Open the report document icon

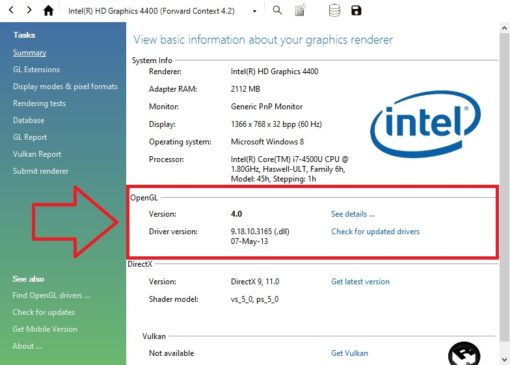pos(300,10)
